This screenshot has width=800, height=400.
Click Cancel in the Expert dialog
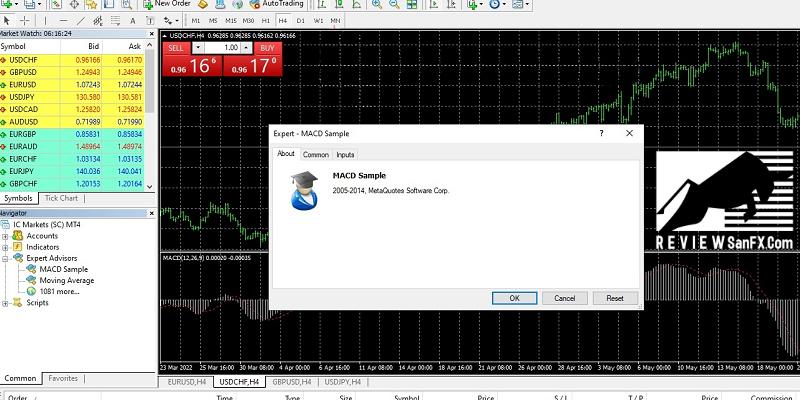(x=564, y=298)
